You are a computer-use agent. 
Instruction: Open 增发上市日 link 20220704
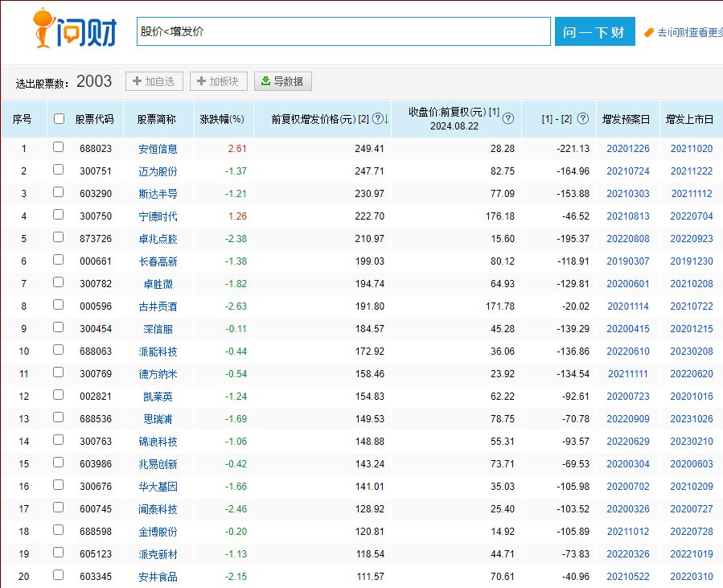691,216
